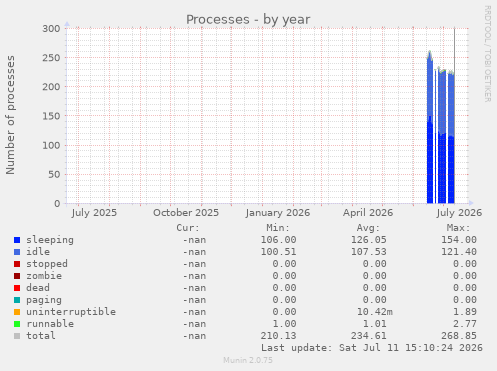Click the total row '-nan' current value

(x=194, y=336)
